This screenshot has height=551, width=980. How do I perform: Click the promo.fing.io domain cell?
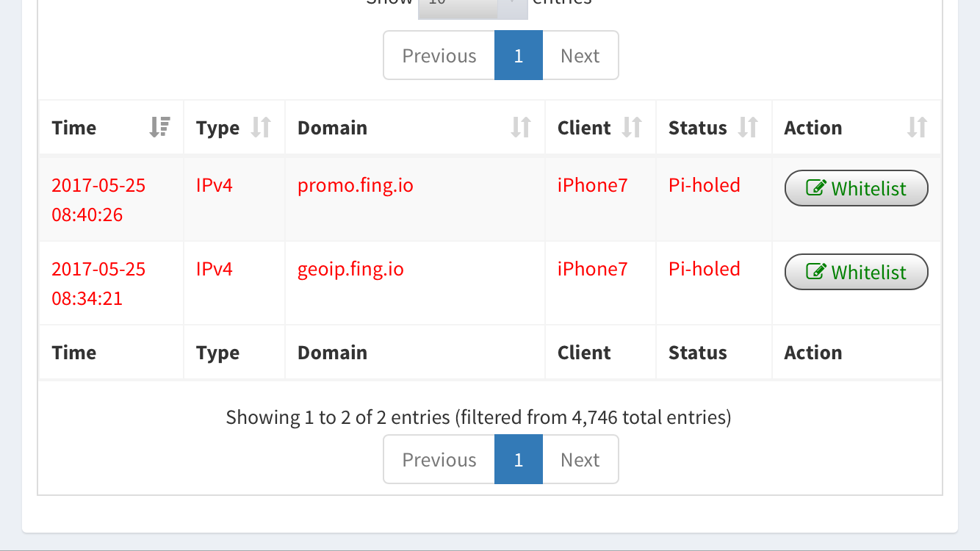pos(356,185)
